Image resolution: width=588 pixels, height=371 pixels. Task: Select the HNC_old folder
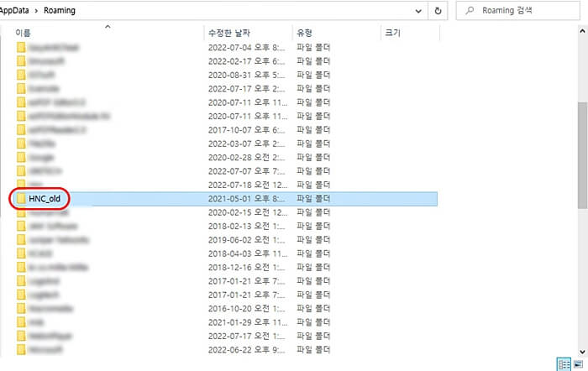click(x=226, y=199)
